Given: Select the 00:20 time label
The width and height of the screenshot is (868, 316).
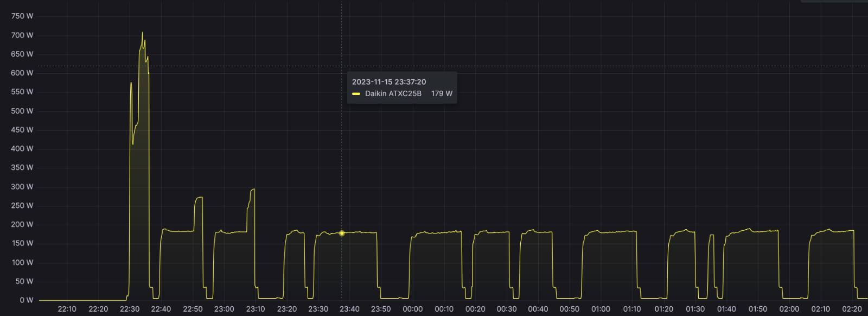Looking at the screenshot, I should 475,309.
